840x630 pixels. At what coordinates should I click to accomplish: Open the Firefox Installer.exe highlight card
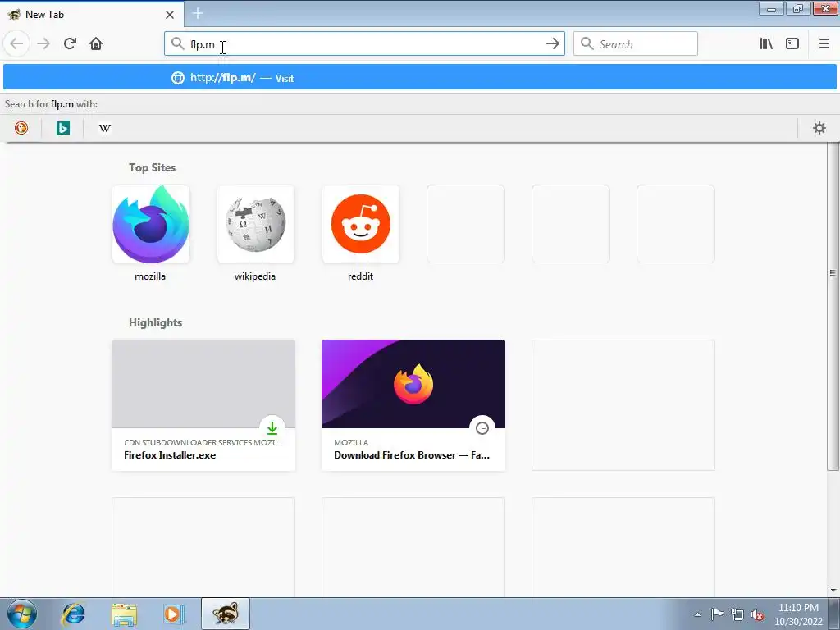(x=203, y=405)
